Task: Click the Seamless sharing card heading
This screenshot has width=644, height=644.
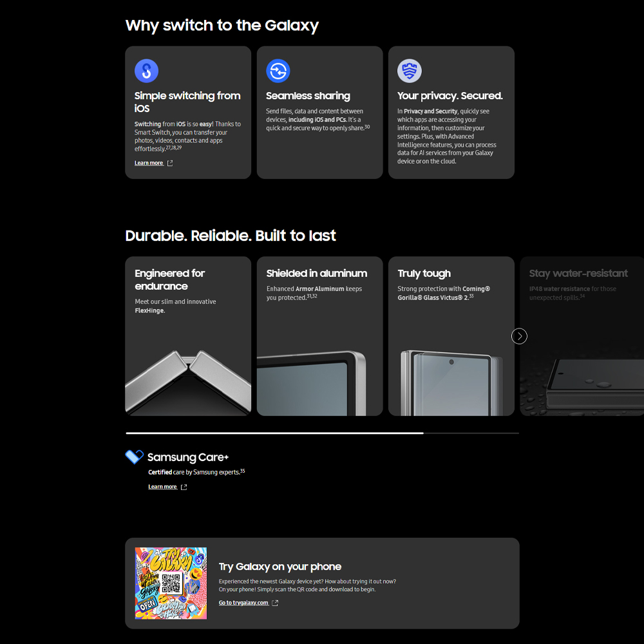Action: click(308, 96)
